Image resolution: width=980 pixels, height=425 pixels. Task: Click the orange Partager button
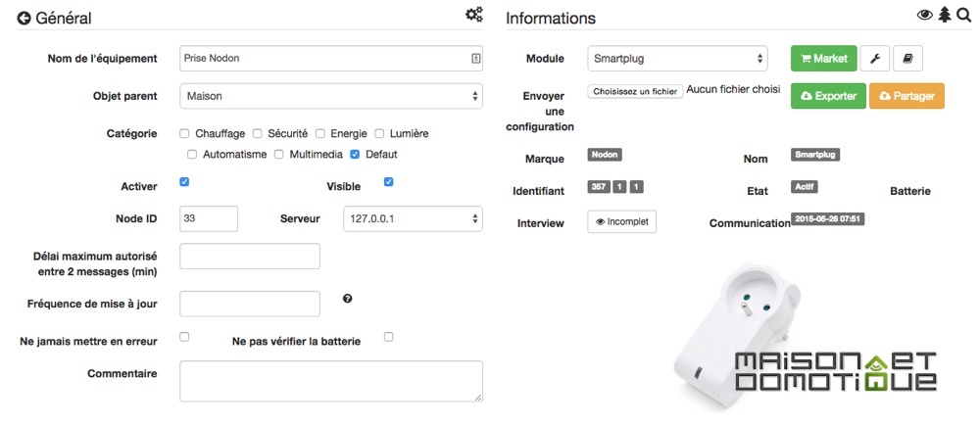(906, 96)
